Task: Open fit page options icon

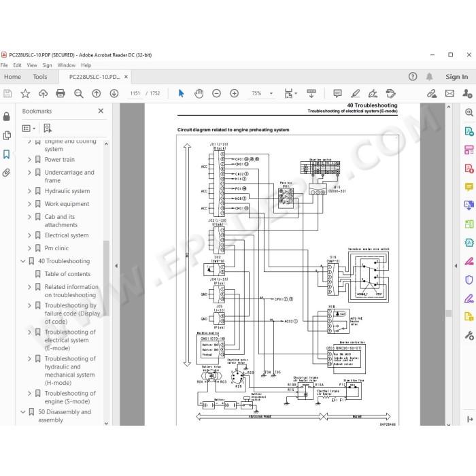Action: pyautogui.click(x=290, y=94)
